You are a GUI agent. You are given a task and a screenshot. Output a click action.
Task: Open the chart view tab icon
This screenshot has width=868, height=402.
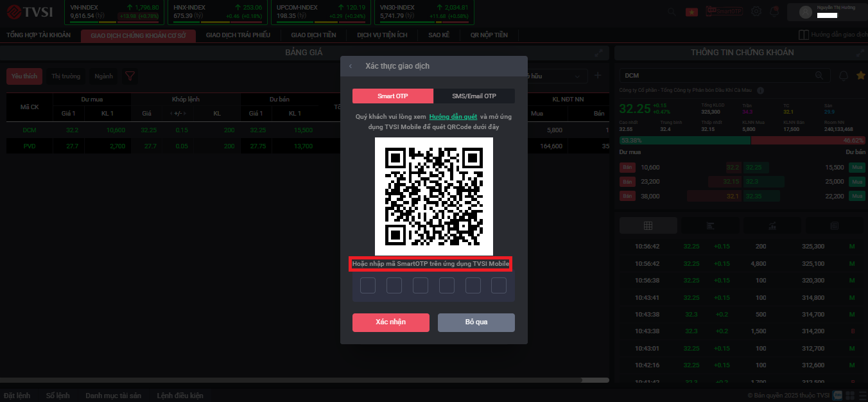(x=770, y=225)
